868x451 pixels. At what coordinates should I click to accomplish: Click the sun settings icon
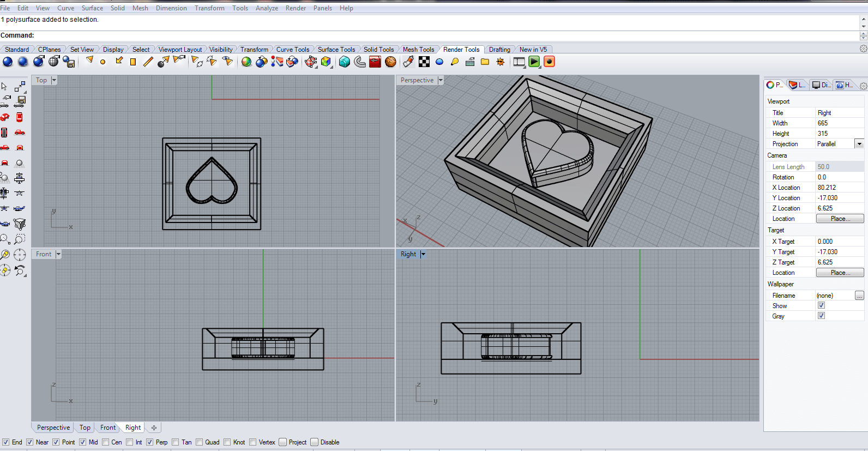click(x=501, y=62)
